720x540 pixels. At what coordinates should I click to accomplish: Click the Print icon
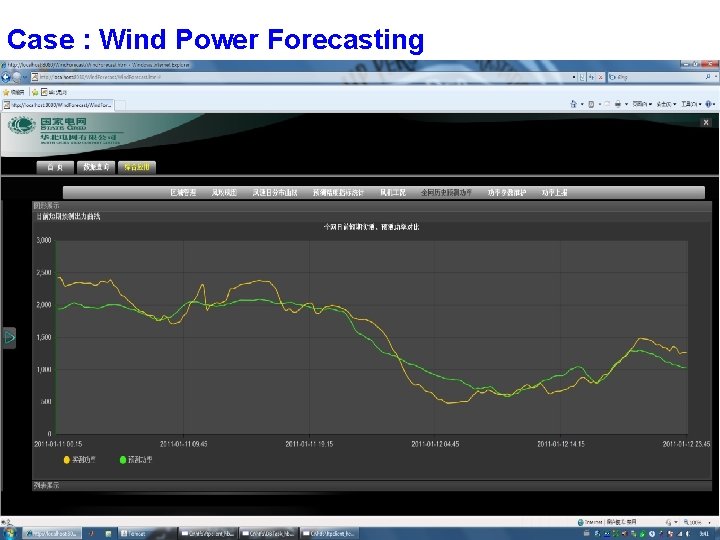(618, 104)
